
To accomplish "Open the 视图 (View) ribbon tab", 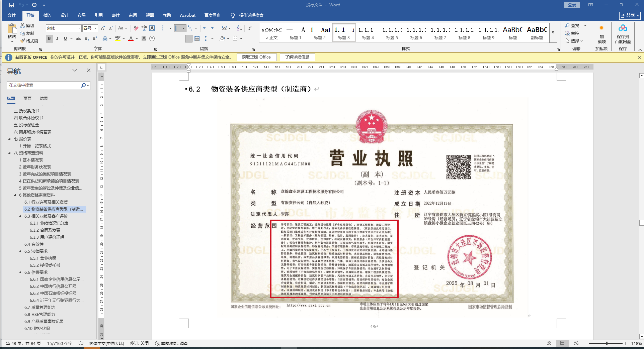I will pyautogui.click(x=150, y=15).
